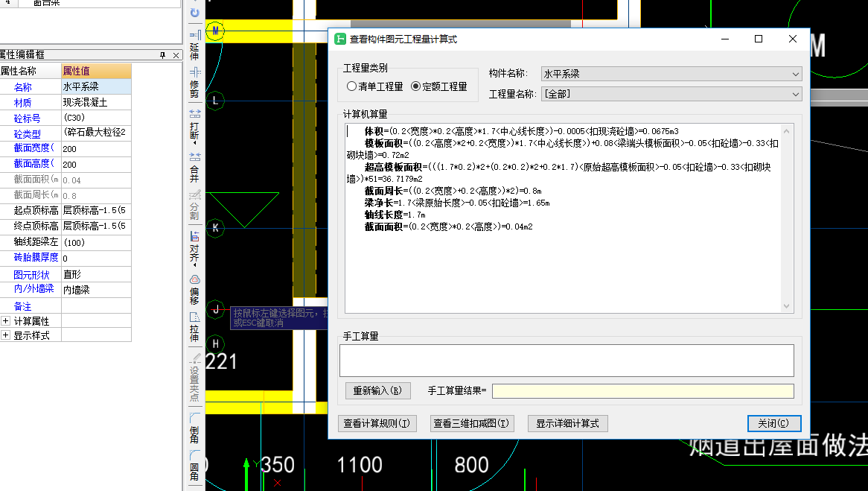Click the 起点顶标高 value
The image size is (868, 491).
pos(96,211)
